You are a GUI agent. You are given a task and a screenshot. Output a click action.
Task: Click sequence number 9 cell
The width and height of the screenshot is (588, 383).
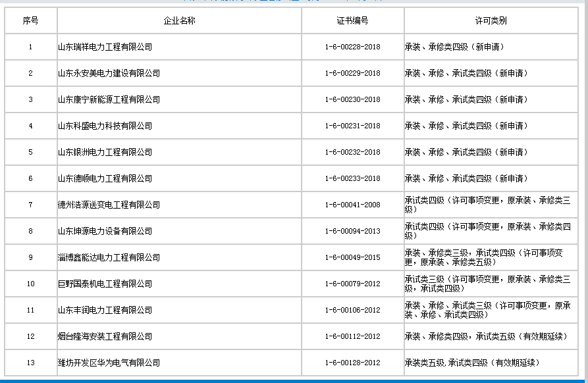(31, 257)
